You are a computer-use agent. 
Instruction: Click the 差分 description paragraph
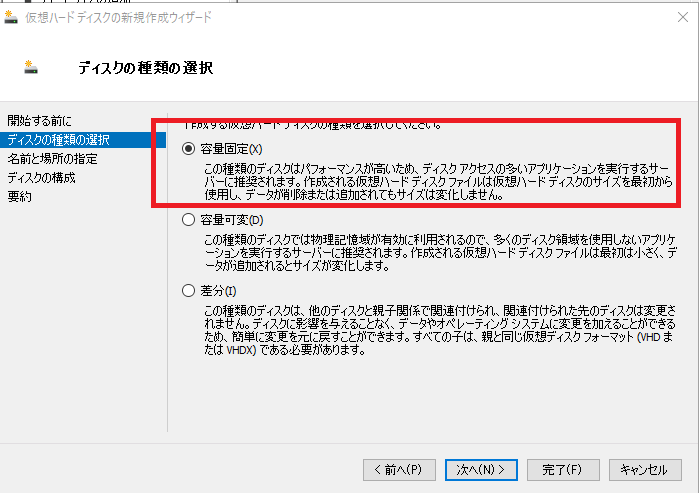(440, 330)
